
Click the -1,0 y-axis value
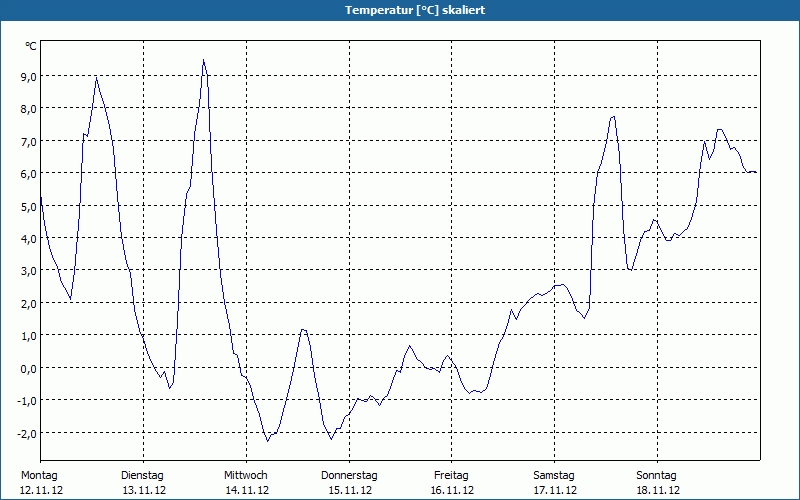[26, 401]
